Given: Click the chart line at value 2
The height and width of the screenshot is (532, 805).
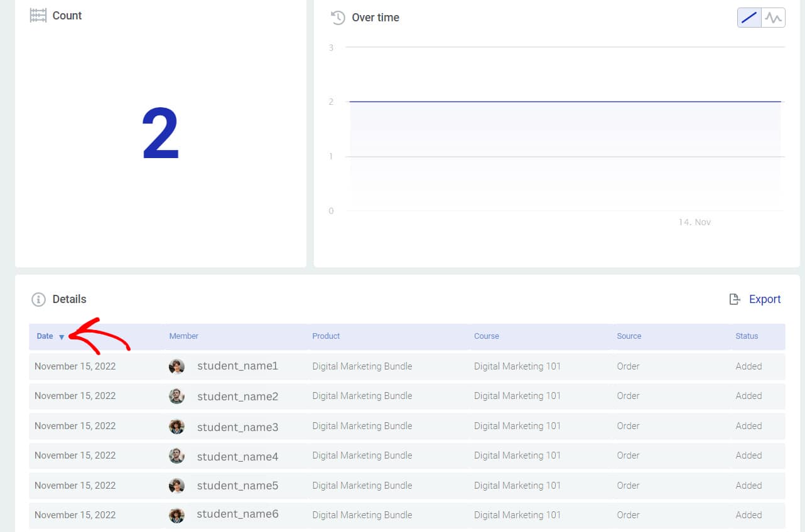Looking at the screenshot, I should pos(565,102).
